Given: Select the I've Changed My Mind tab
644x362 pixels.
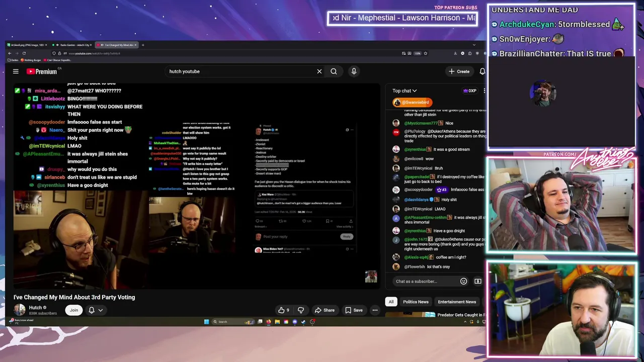Looking at the screenshot, I should [117, 45].
